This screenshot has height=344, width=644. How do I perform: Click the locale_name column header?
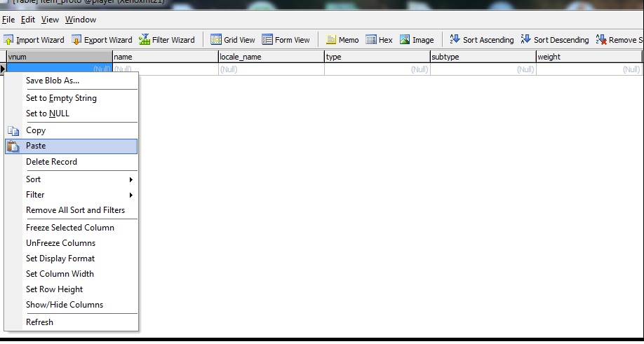coord(271,57)
